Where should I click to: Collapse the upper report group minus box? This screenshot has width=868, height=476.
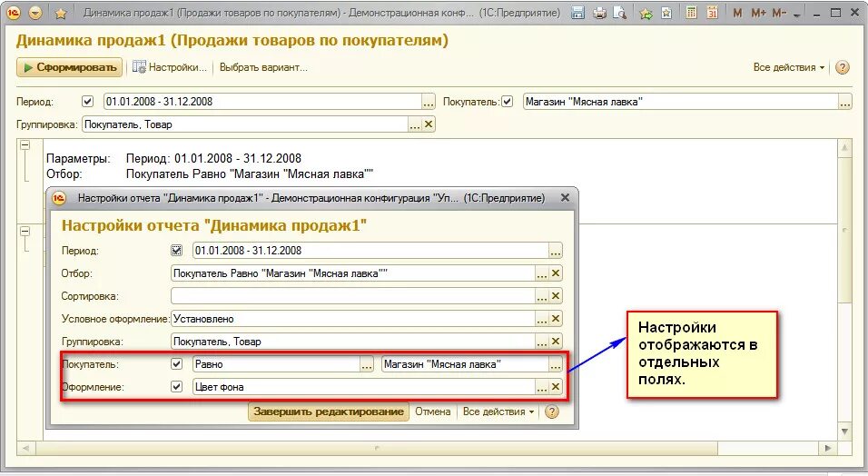pyautogui.click(x=25, y=145)
